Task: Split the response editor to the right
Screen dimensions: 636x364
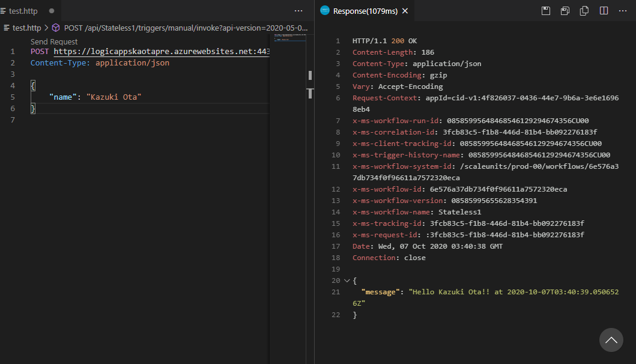Action: (x=604, y=11)
